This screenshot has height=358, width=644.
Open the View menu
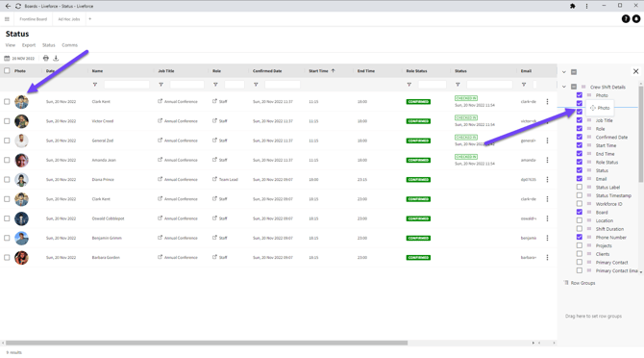click(x=11, y=45)
